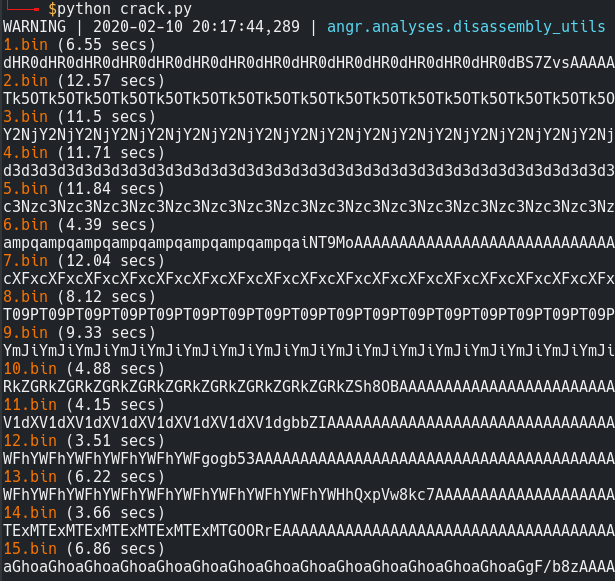Image resolution: width=615 pixels, height=581 pixels.
Task: Click the 2.bin filename label
Action: [25, 81]
